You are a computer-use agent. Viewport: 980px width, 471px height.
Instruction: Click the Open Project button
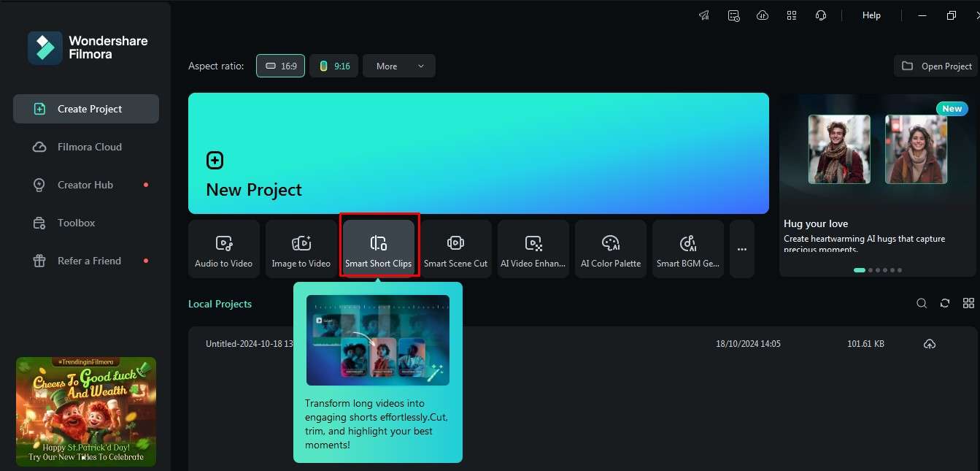click(x=936, y=66)
